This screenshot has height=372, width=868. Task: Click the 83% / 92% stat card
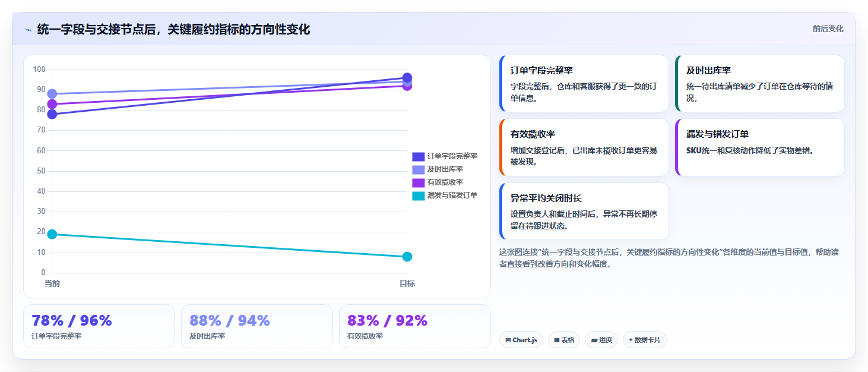point(415,326)
